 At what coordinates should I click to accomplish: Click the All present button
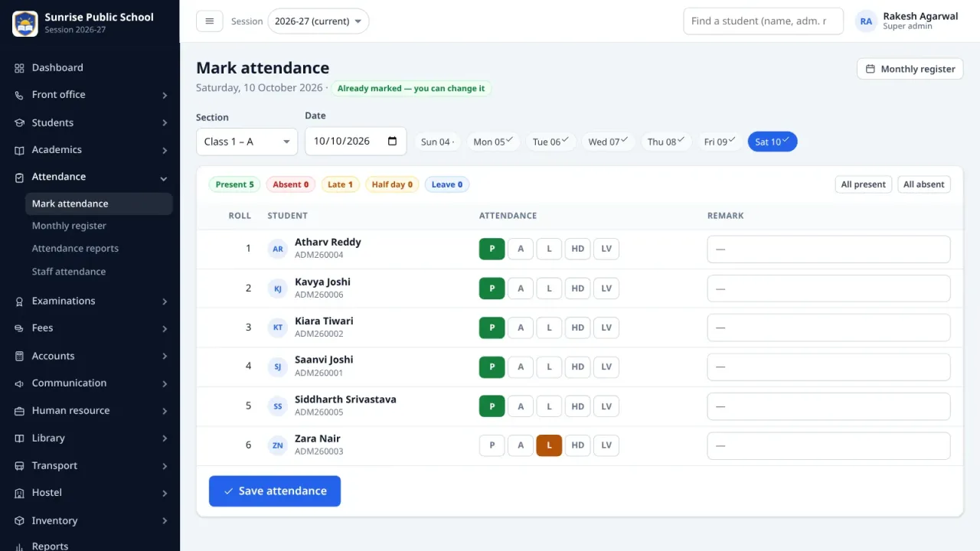pyautogui.click(x=864, y=184)
